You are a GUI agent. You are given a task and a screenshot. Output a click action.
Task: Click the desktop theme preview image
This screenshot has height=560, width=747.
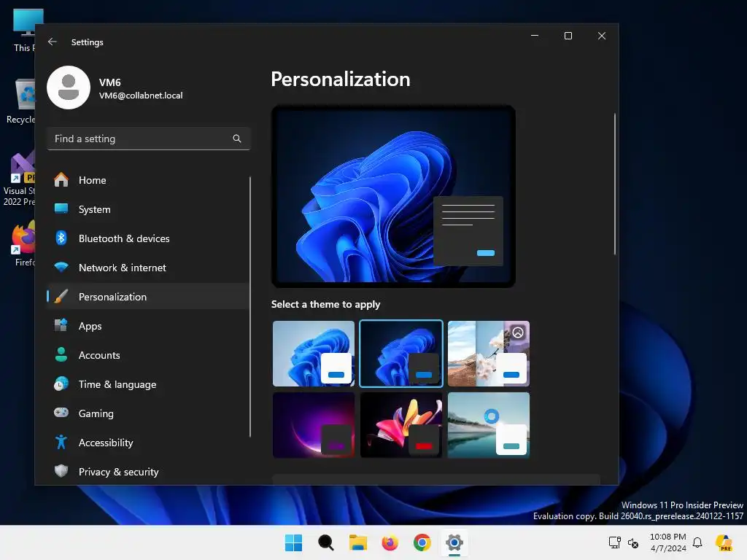pyautogui.click(x=393, y=196)
